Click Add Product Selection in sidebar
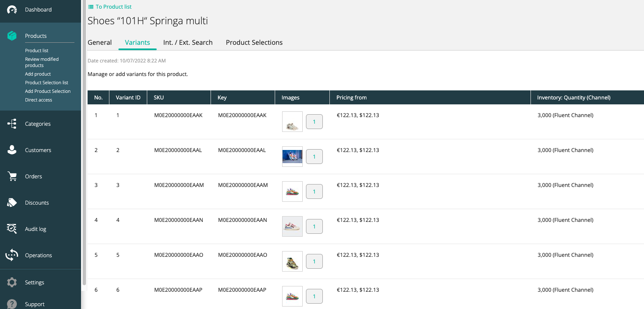Viewport: 644px width, 309px height. 48,91
